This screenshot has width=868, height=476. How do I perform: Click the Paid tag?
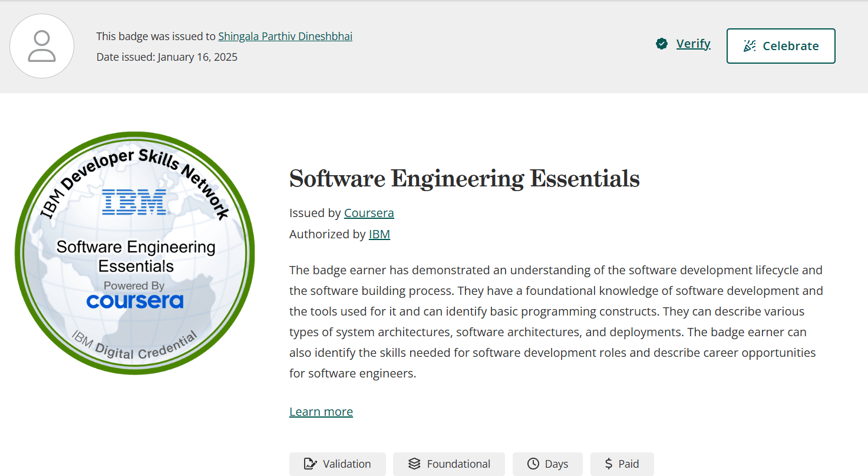pyautogui.click(x=622, y=464)
